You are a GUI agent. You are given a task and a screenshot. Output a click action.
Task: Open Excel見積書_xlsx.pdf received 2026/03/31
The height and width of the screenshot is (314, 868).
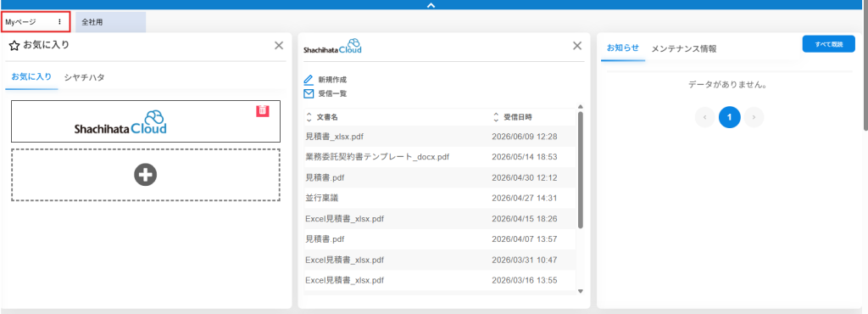point(440,260)
